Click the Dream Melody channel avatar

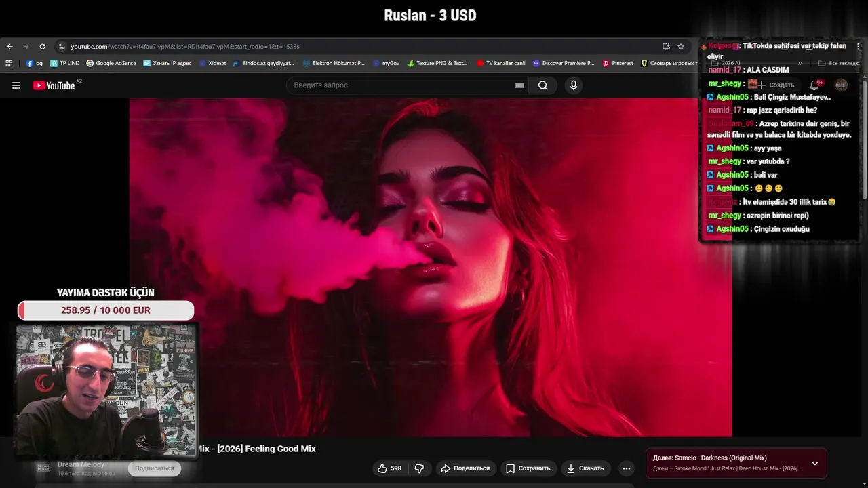click(x=43, y=468)
